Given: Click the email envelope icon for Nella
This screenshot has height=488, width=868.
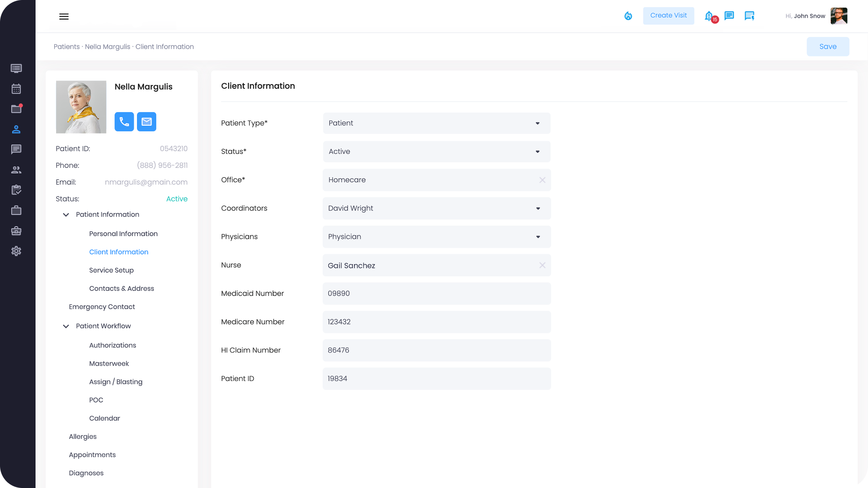Looking at the screenshot, I should tap(146, 122).
